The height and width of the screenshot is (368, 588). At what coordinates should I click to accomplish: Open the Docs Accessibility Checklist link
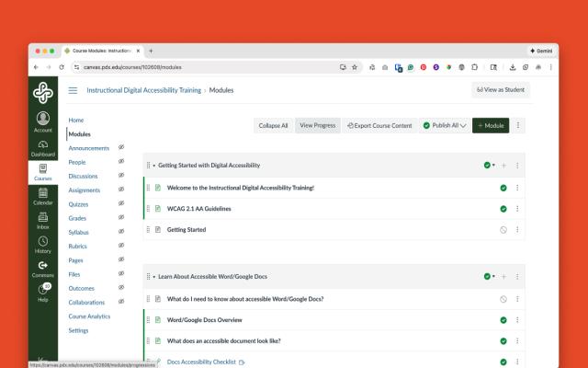coord(201,362)
